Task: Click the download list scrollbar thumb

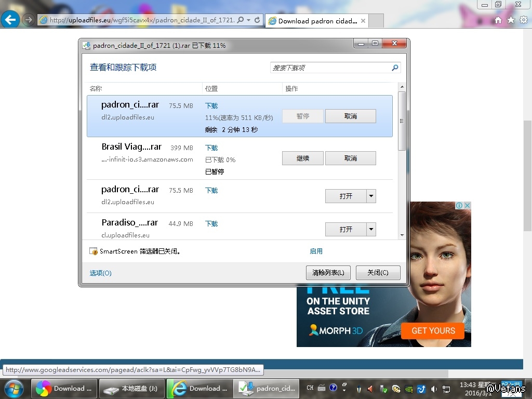Action: (402, 121)
